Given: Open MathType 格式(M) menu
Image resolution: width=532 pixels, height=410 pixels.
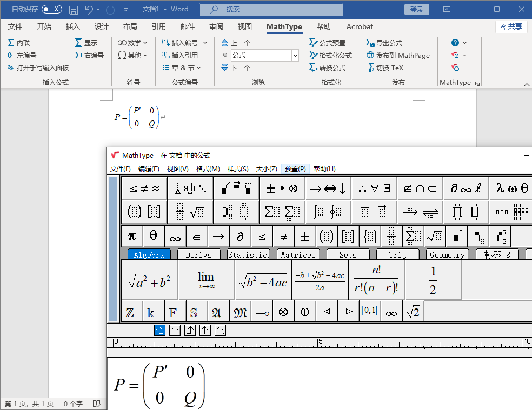Looking at the screenshot, I should coord(208,169).
